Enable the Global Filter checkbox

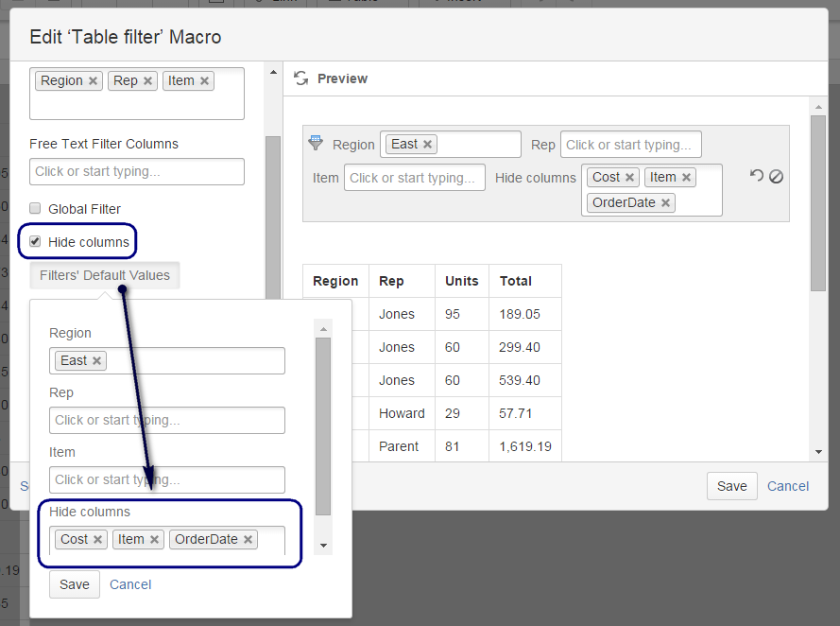[x=35, y=208]
